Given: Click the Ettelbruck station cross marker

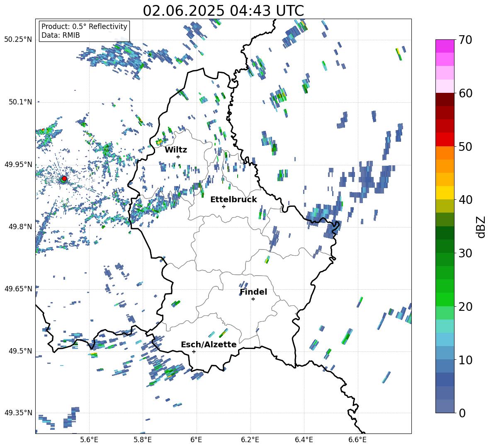Looking at the screenshot, I should point(224,206).
